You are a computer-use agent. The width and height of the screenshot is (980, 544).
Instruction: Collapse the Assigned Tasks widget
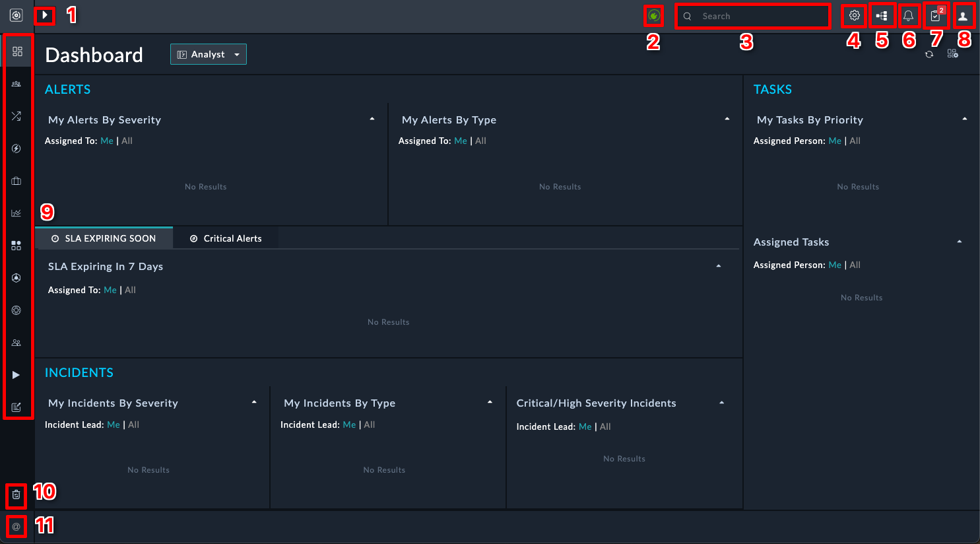coord(960,242)
